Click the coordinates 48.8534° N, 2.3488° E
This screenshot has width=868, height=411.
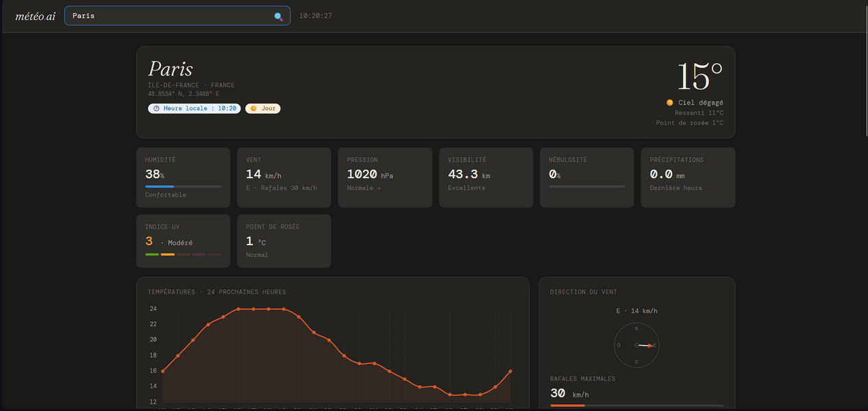(184, 94)
